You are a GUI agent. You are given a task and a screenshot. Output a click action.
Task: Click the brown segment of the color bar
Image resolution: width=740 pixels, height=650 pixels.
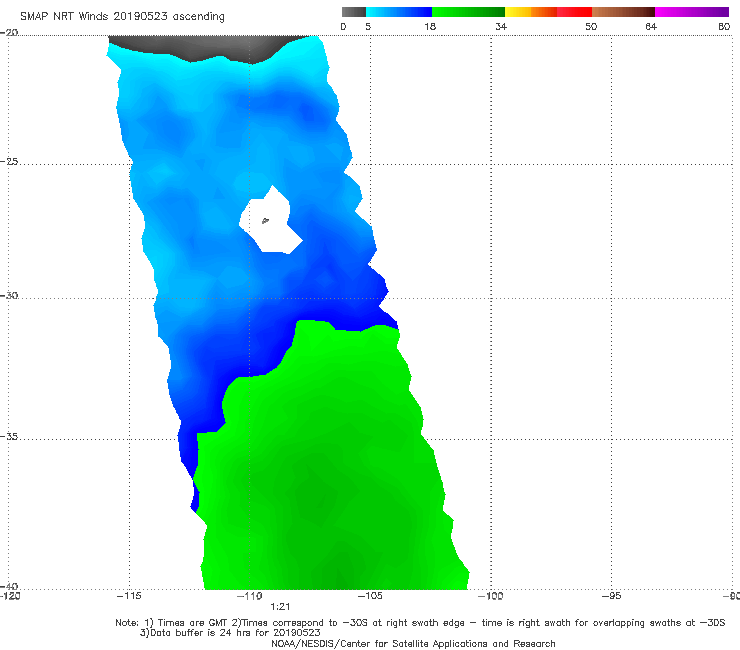(x=623, y=12)
